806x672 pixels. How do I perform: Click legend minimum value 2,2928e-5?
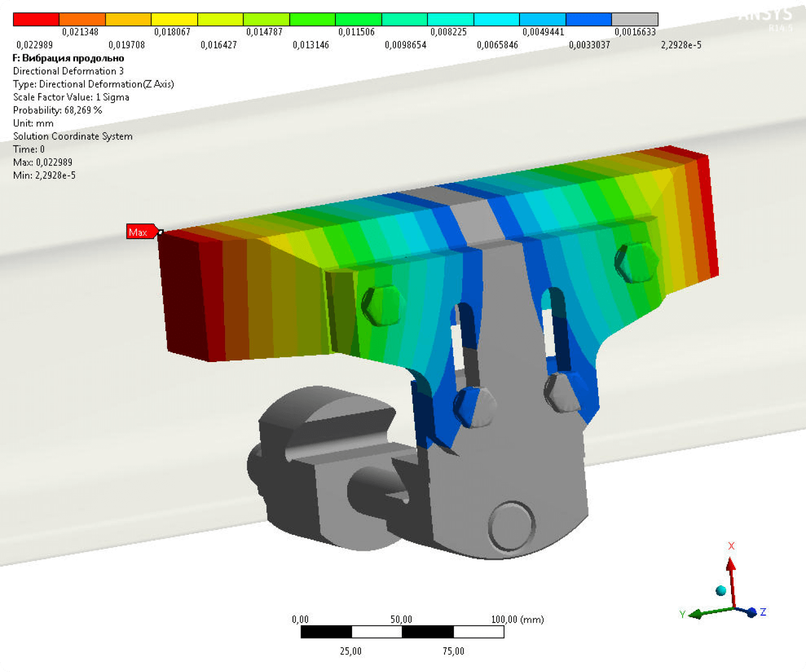[x=681, y=45]
